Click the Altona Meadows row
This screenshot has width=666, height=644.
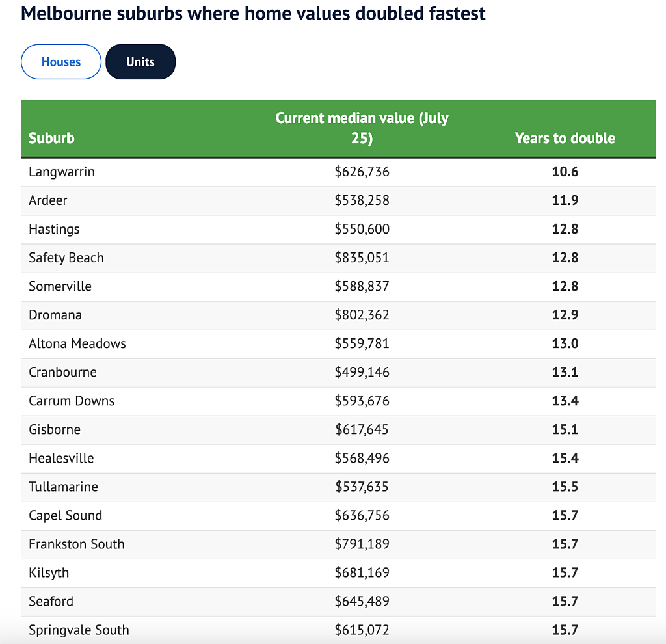click(338, 344)
